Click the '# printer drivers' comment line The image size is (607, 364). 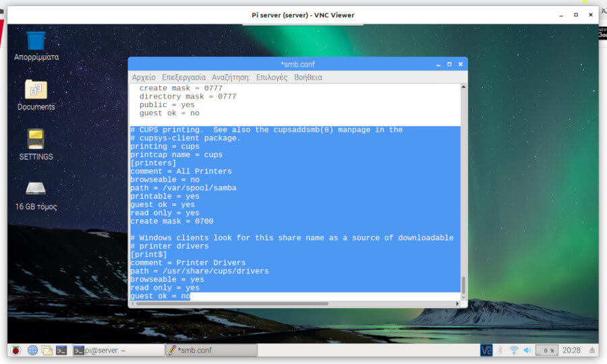[169, 247]
